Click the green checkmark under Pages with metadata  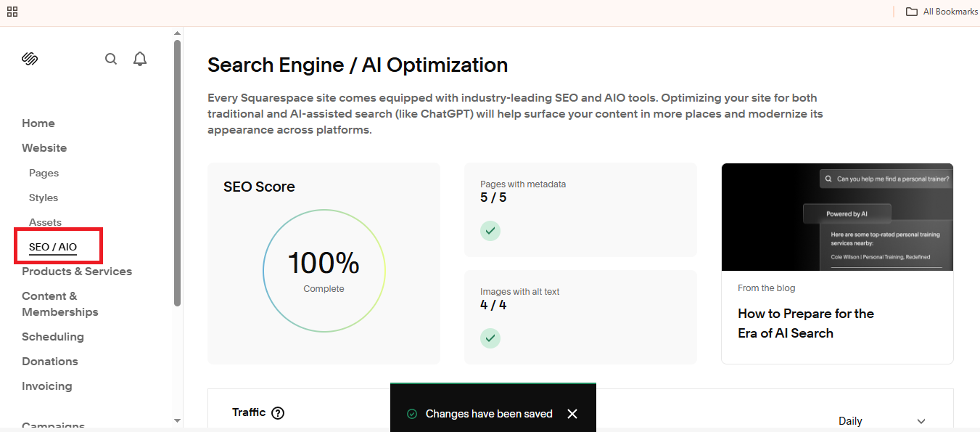pos(490,231)
